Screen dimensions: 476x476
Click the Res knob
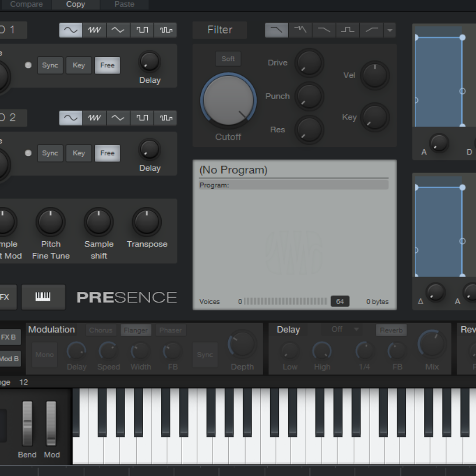(x=309, y=130)
